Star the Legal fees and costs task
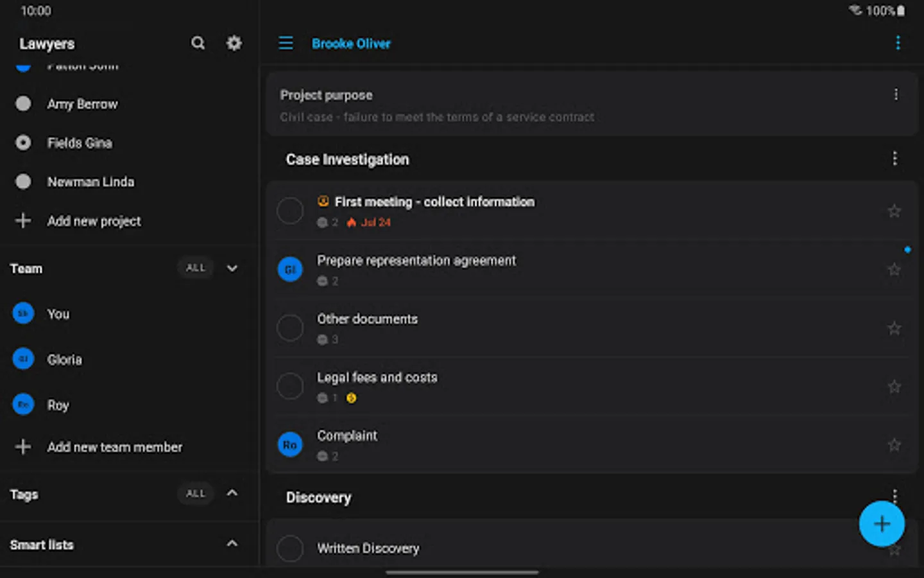 (894, 387)
